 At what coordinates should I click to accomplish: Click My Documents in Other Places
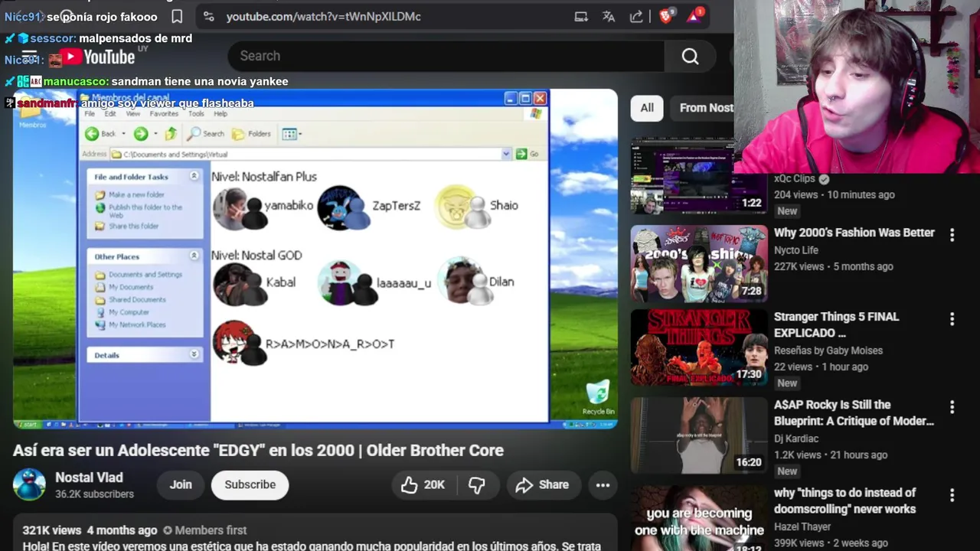click(130, 287)
